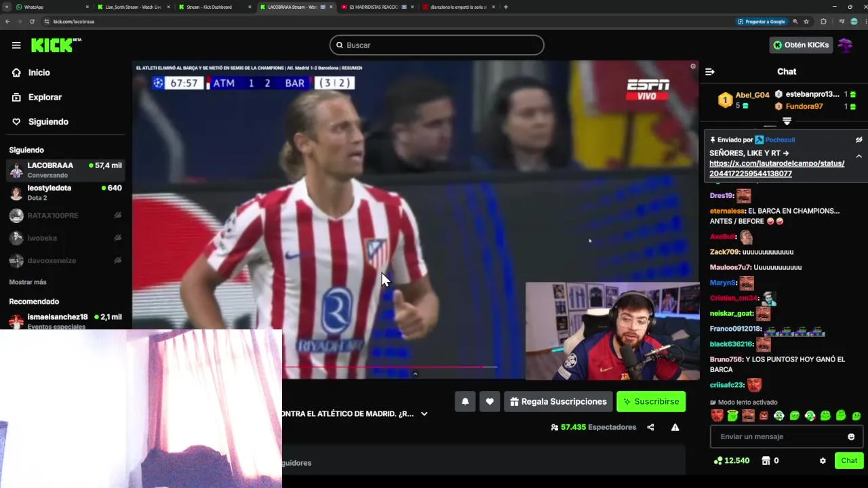Viewport: 868px width, 488px height.
Task: Click estebanpro13 in leaderboard
Action: 812,94
